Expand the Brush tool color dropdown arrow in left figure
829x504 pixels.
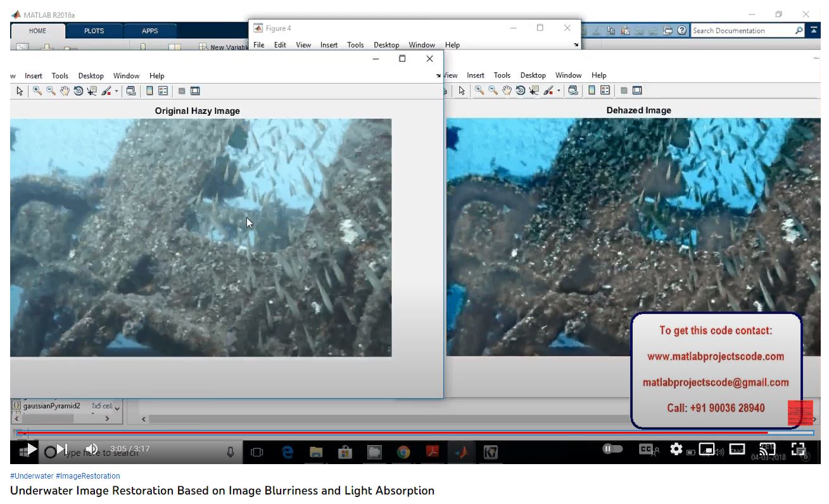[x=117, y=91]
